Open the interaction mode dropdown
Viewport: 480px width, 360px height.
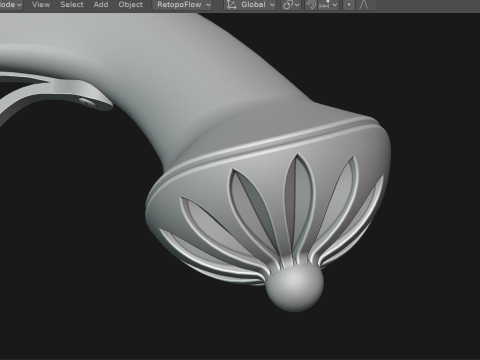11,5
